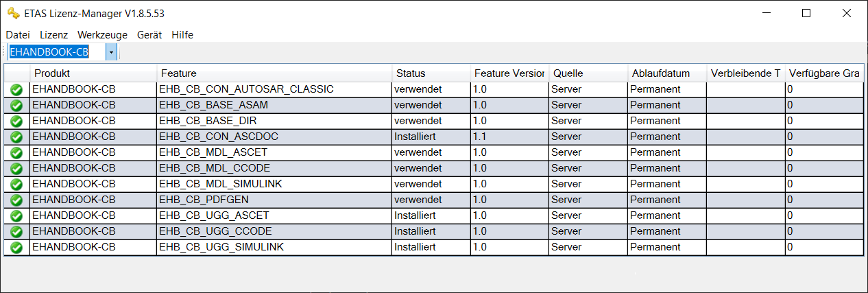Viewport: 868px width, 293px height.
Task: Click green check icon for EHB_CB_UGG_SIMULINK row
Action: pos(16,247)
